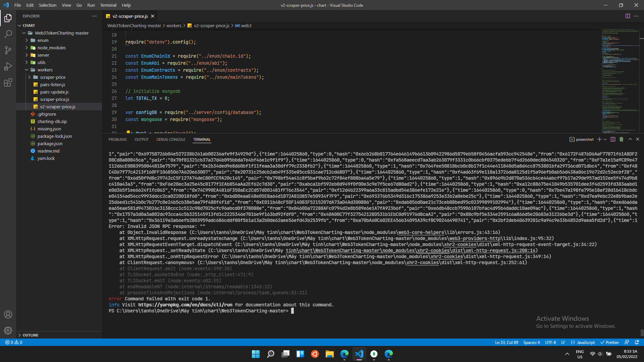Image resolution: width=644 pixels, height=362 pixels.
Task: Open the Run menu
Action: (x=91, y=5)
